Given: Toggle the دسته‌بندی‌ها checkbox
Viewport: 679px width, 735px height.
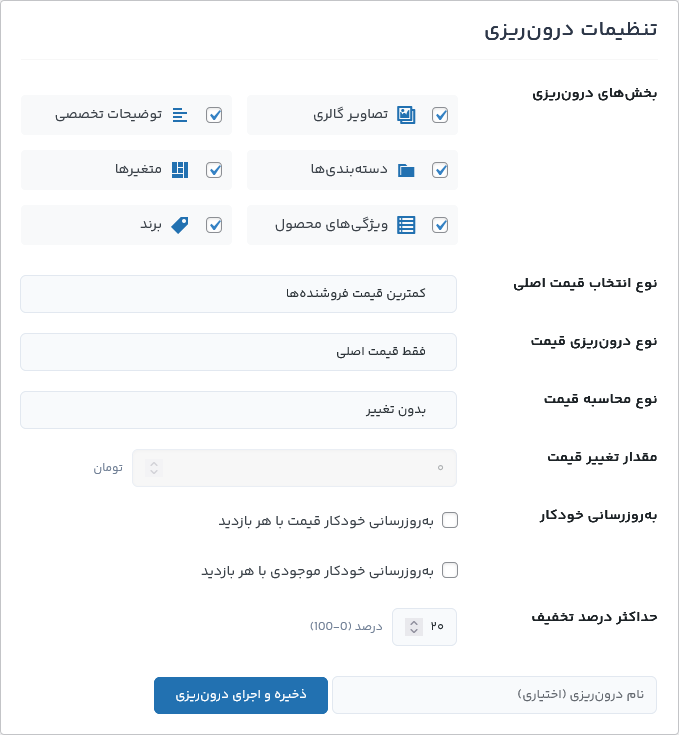Looking at the screenshot, I should [x=440, y=170].
